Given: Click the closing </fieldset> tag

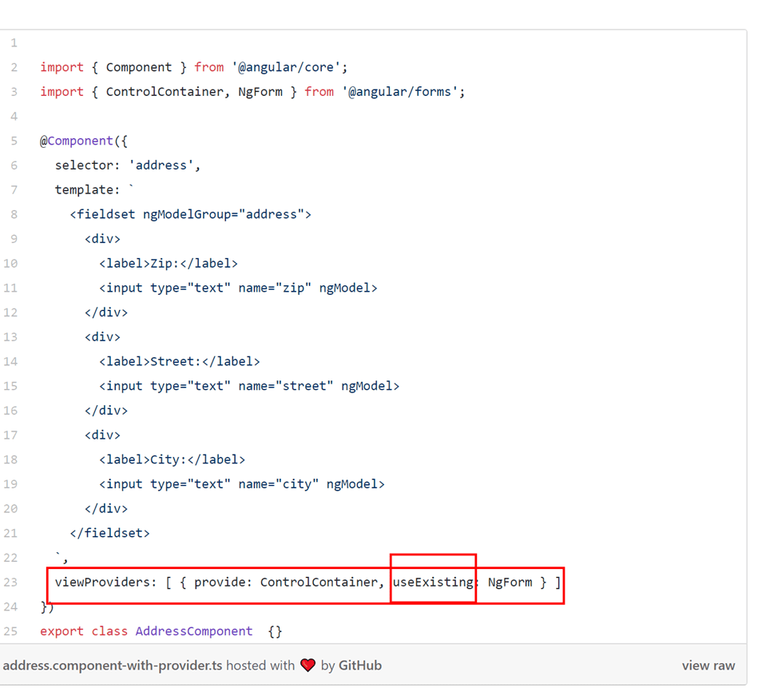Looking at the screenshot, I should [x=110, y=533].
